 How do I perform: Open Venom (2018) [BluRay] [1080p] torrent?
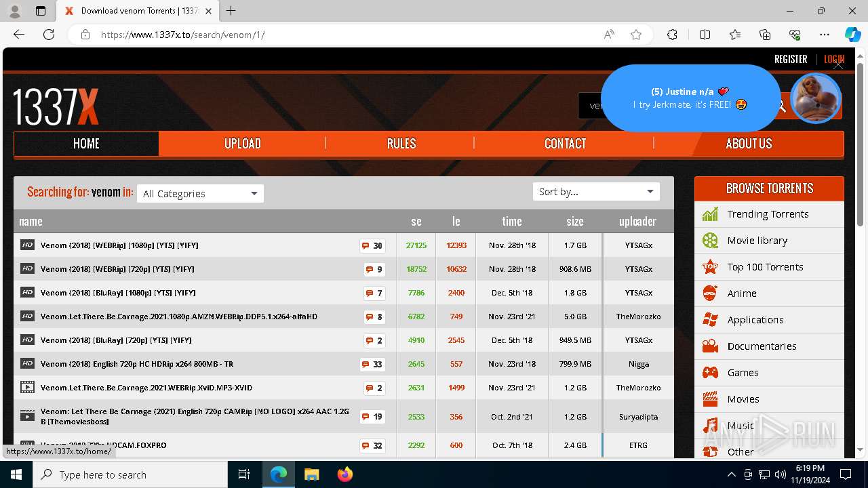click(118, 293)
